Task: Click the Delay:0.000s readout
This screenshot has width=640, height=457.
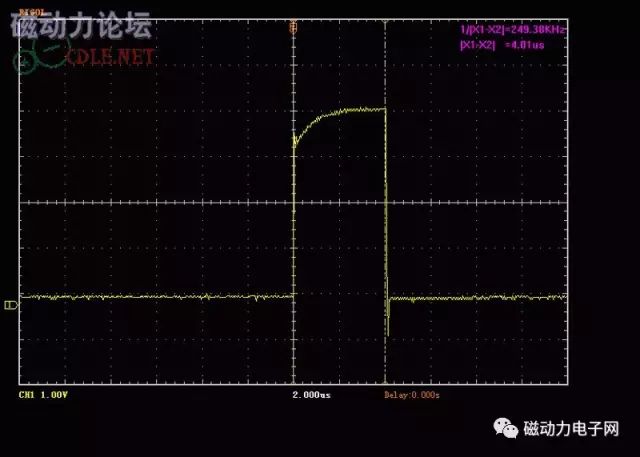Action: tap(412, 395)
